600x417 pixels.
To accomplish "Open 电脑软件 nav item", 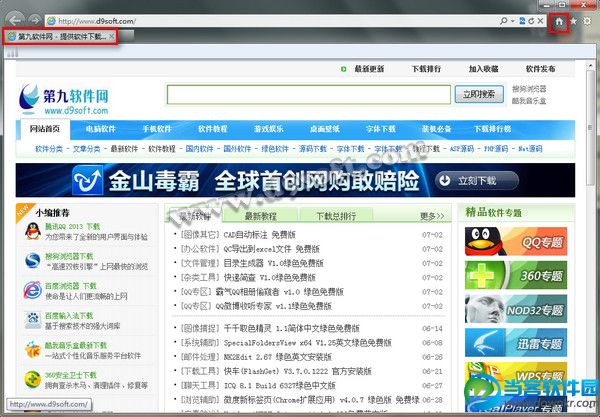I will coord(101,129).
